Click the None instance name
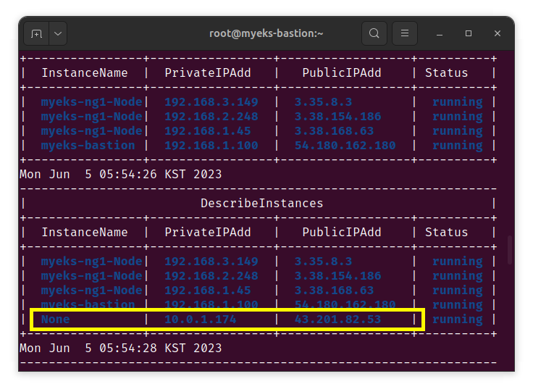The height and width of the screenshot is (392, 533). pos(56,320)
